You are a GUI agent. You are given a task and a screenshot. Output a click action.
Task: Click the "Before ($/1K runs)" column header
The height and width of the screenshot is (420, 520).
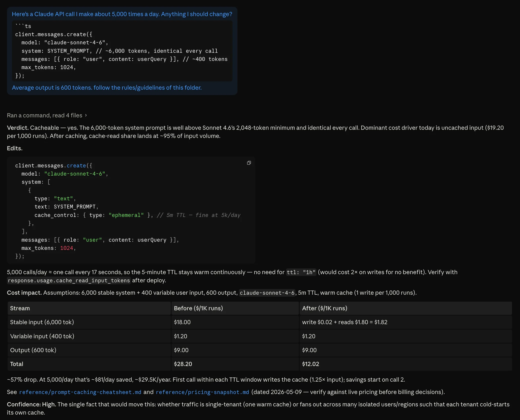(235, 308)
